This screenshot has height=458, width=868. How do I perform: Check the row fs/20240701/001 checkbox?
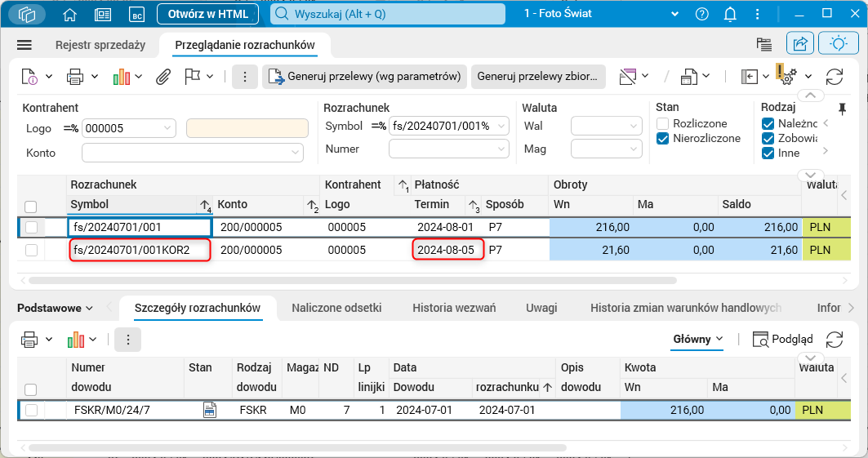[32, 227]
